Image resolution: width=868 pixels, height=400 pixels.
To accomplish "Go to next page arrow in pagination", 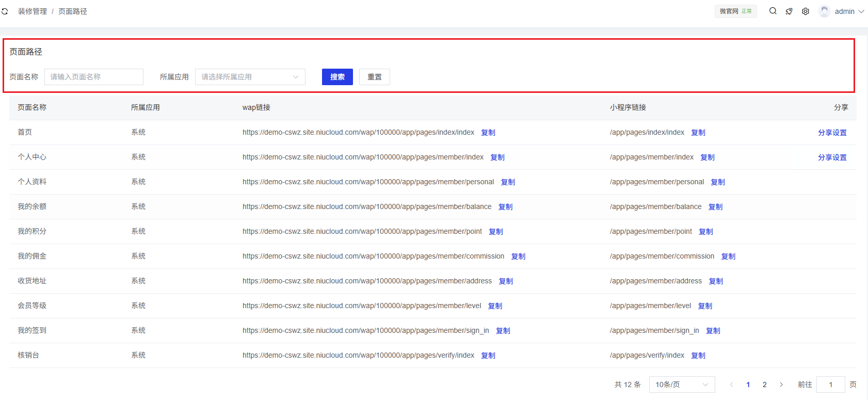I will pyautogui.click(x=781, y=385).
